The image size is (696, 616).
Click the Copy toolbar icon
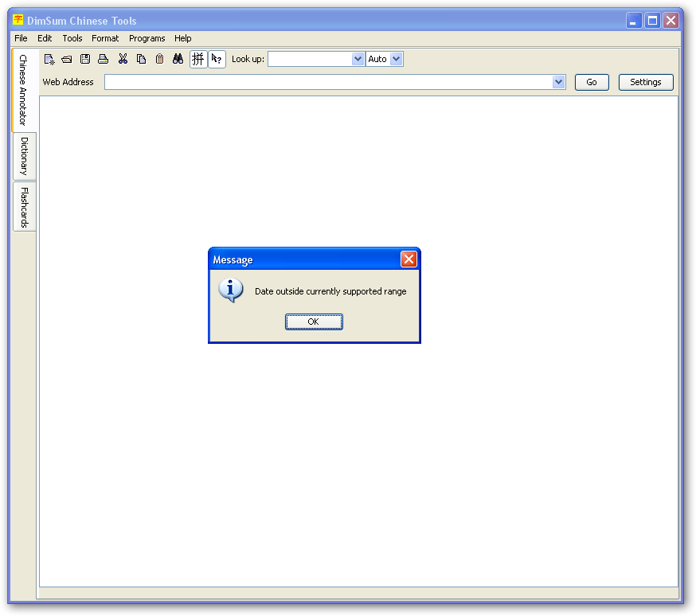(x=141, y=59)
